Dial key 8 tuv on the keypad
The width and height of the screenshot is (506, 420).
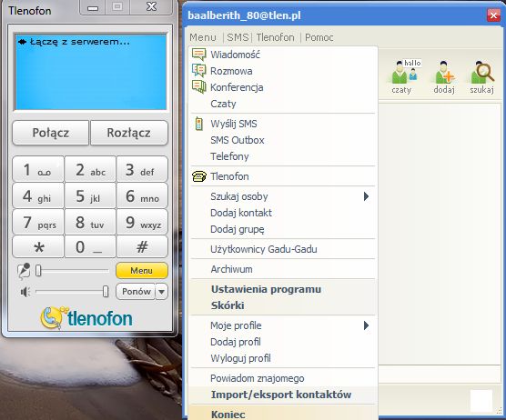click(90, 222)
